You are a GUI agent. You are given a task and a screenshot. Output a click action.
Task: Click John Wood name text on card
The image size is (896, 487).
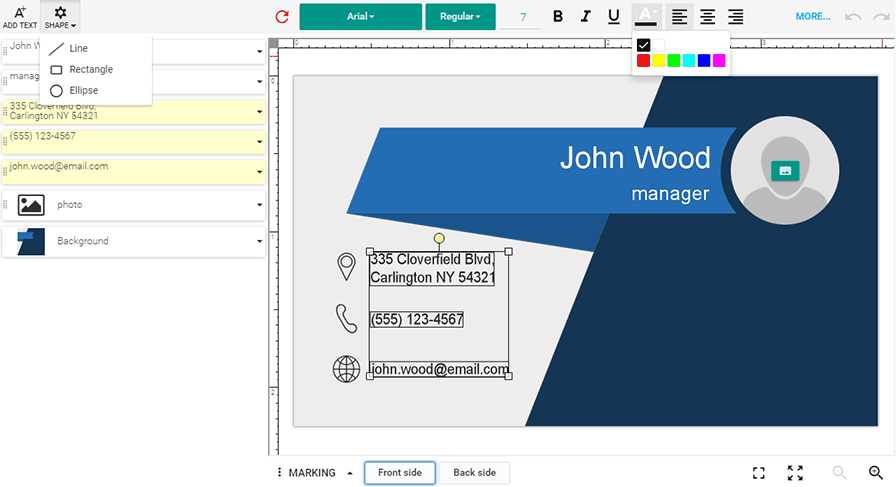point(635,157)
